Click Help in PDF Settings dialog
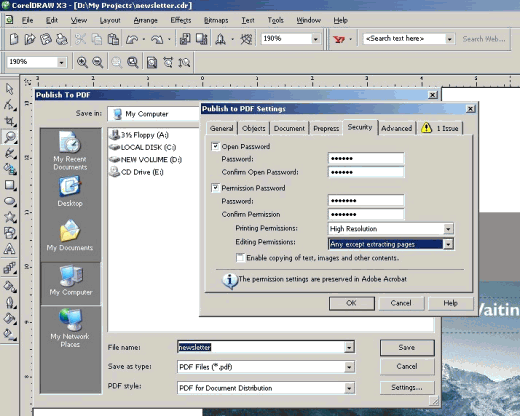This screenshot has height=416, width=520. point(450,303)
